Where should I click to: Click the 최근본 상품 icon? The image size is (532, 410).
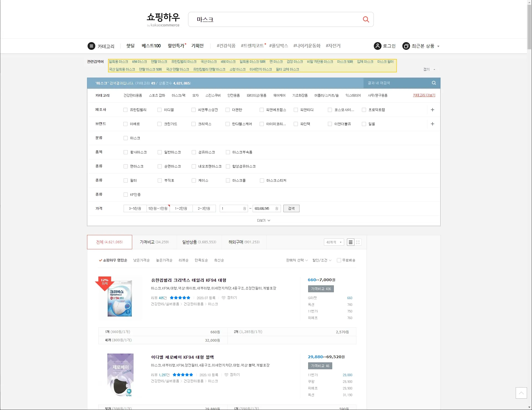[406, 46]
